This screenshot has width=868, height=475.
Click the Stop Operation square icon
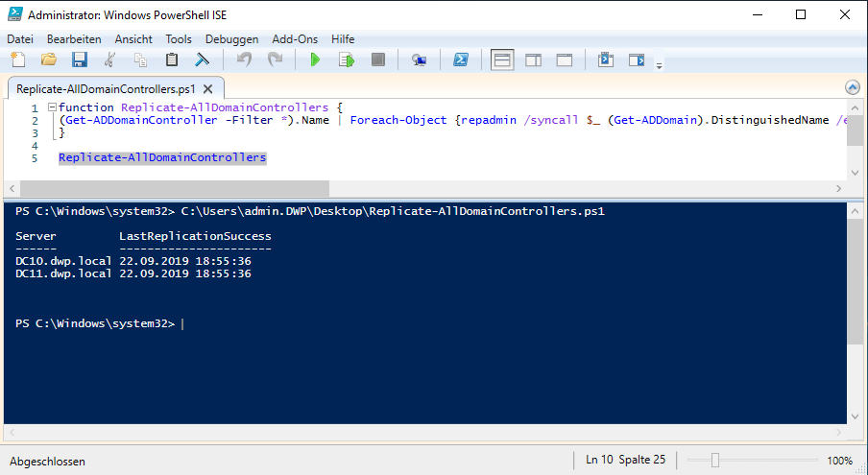[378, 60]
